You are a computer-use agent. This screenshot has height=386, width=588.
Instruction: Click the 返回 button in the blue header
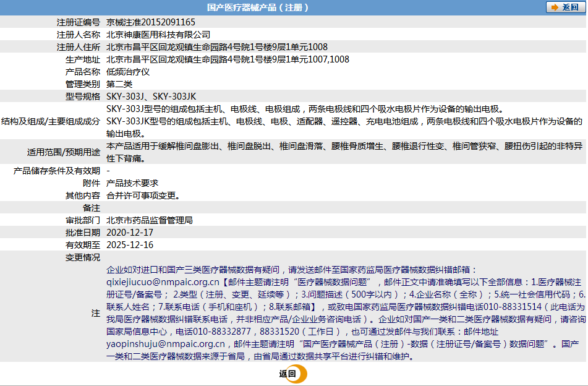(565, 7)
